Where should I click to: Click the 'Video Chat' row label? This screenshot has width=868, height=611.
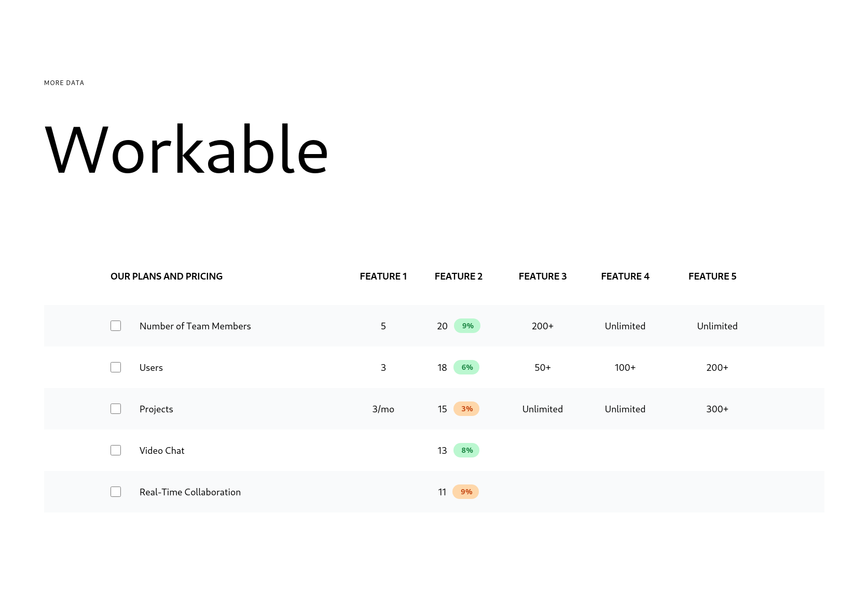click(x=162, y=451)
